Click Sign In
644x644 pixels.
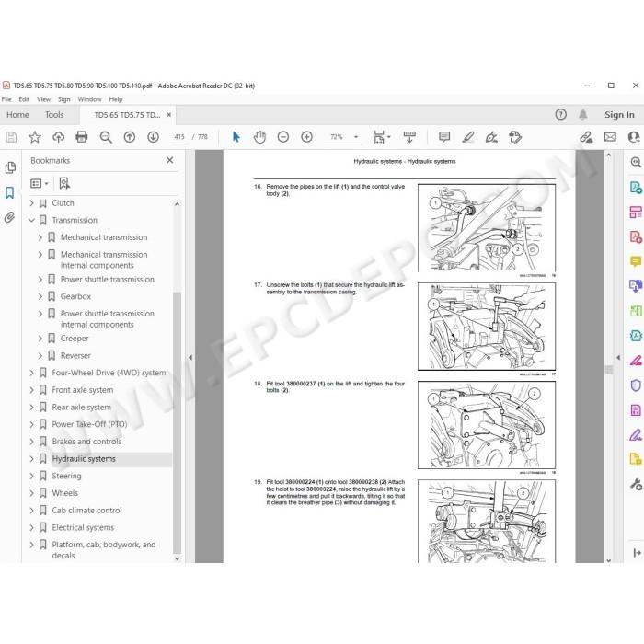(x=619, y=115)
